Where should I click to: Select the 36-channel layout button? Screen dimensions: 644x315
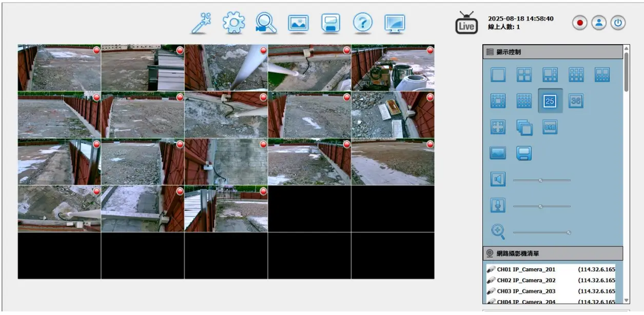pos(576,101)
